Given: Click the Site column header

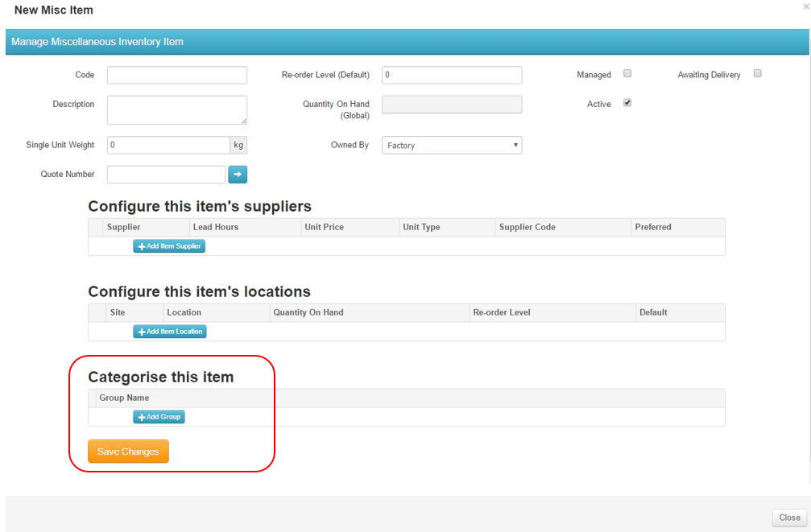Looking at the screenshot, I should (134, 312).
